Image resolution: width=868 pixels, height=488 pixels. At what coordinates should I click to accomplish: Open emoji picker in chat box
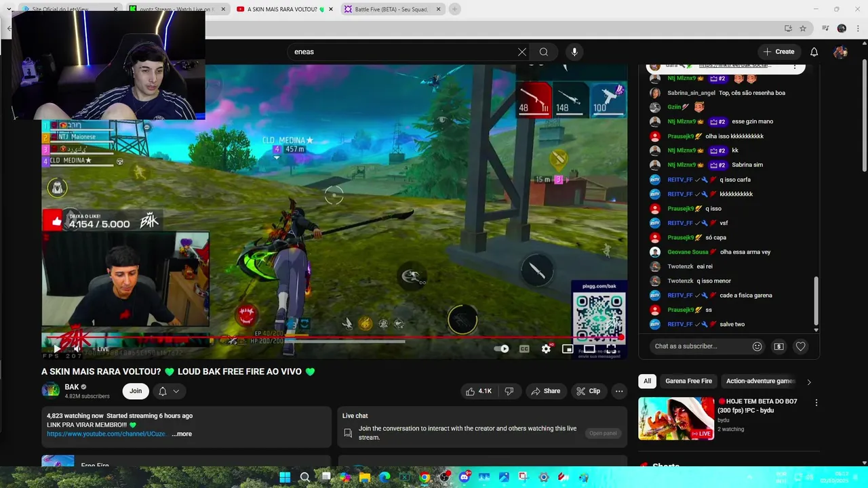757,346
